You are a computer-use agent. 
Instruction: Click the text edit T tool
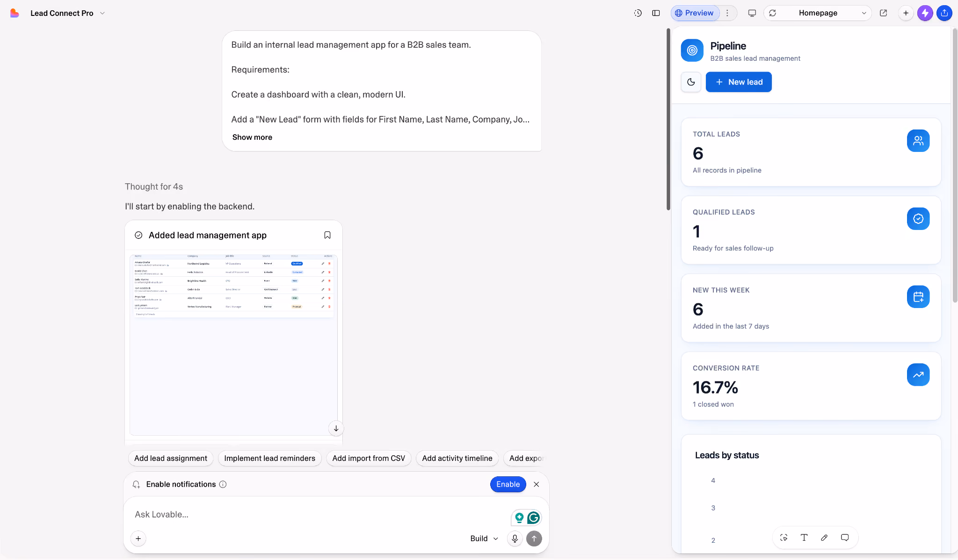click(x=804, y=538)
